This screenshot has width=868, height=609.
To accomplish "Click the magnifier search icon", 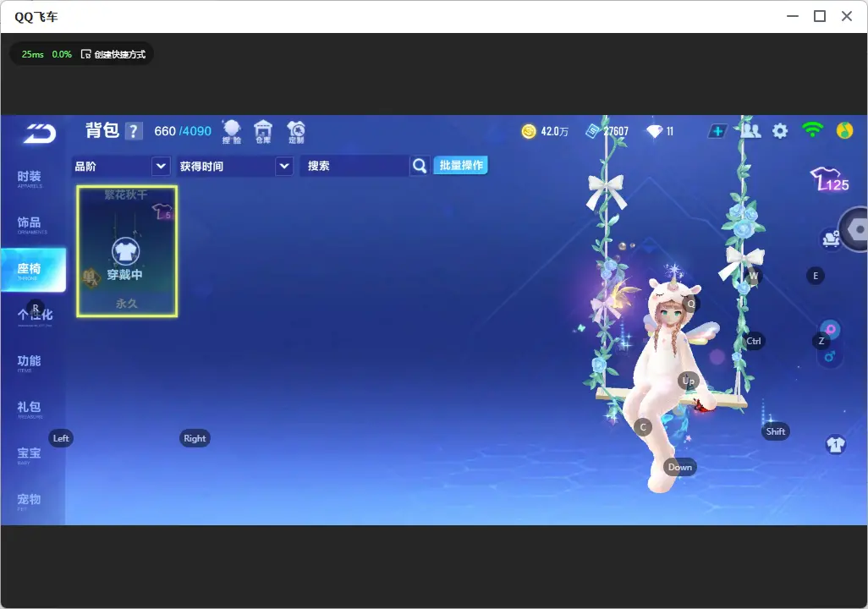I will [420, 166].
